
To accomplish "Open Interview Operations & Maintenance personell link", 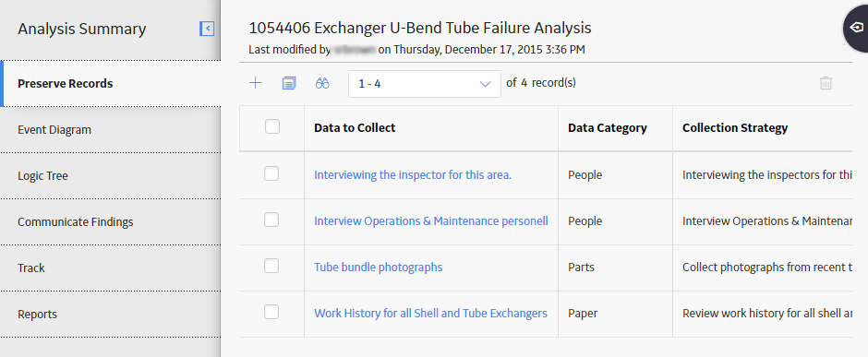I will (x=430, y=221).
